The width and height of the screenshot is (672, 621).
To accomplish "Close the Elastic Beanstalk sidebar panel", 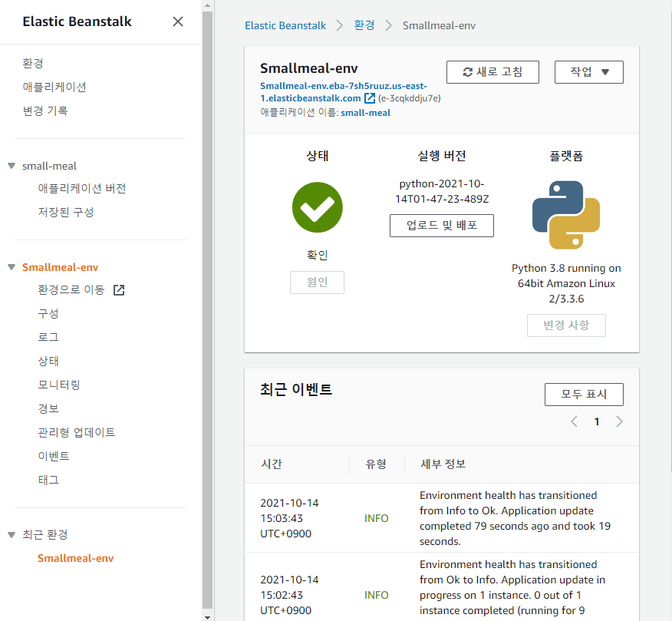I will click(178, 21).
